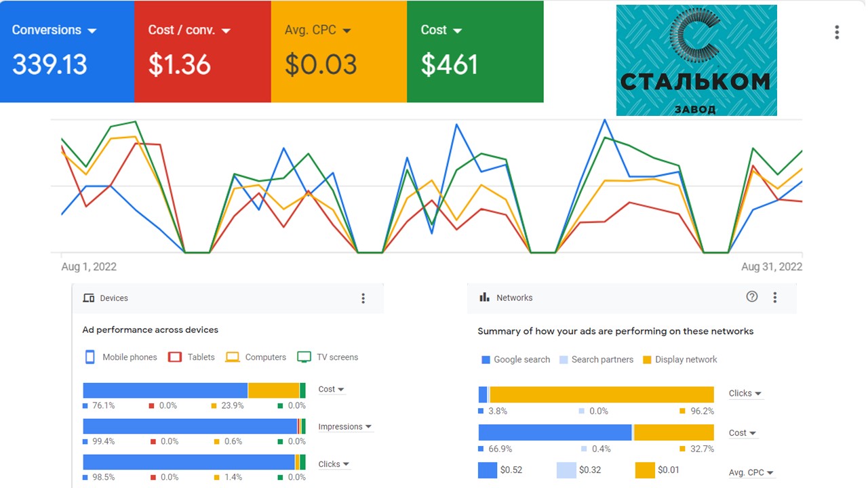Click the Stalkom factory logo image
This screenshot has width=868, height=488.
tap(696, 60)
